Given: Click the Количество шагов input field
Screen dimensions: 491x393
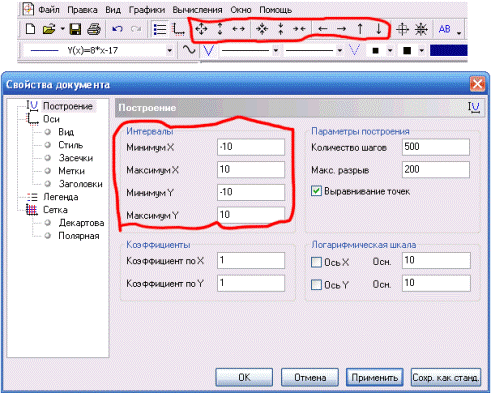Looking at the screenshot, I should (x=436, y=147).
